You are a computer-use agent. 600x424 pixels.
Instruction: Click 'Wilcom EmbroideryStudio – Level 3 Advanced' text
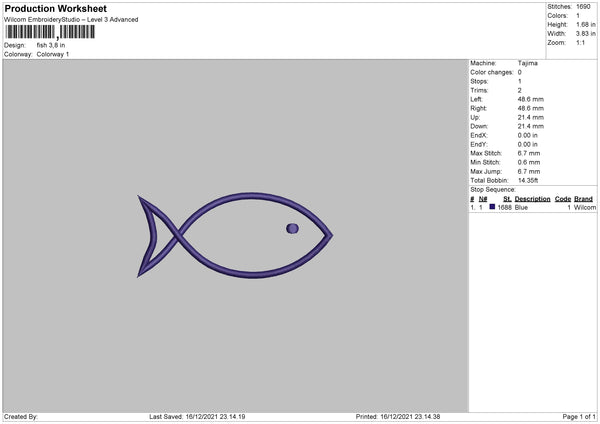[x=71, y=20]
